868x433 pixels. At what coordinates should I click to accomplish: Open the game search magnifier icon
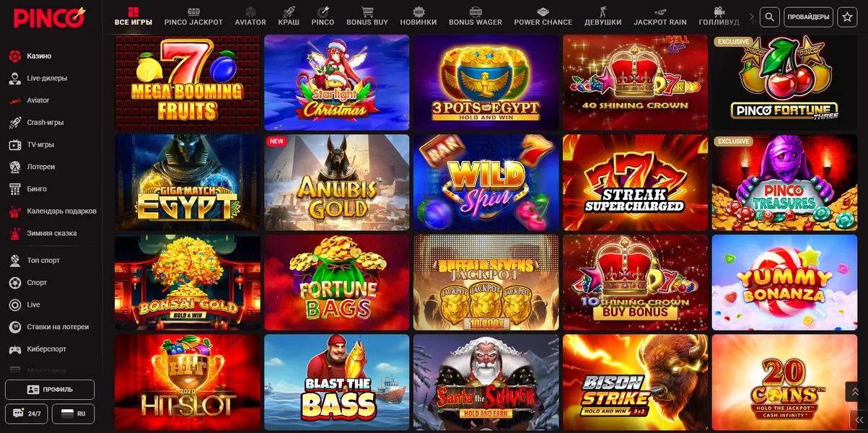click(x=771, y=17)
